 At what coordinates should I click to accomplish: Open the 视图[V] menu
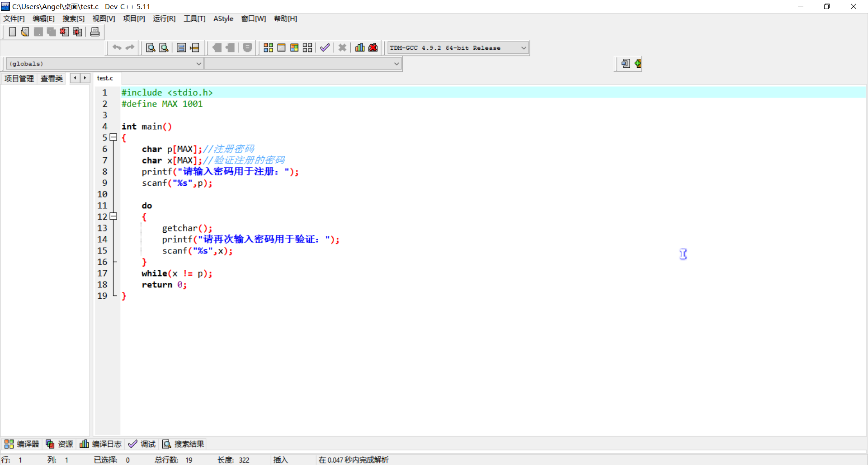click(x=104, y=19)
